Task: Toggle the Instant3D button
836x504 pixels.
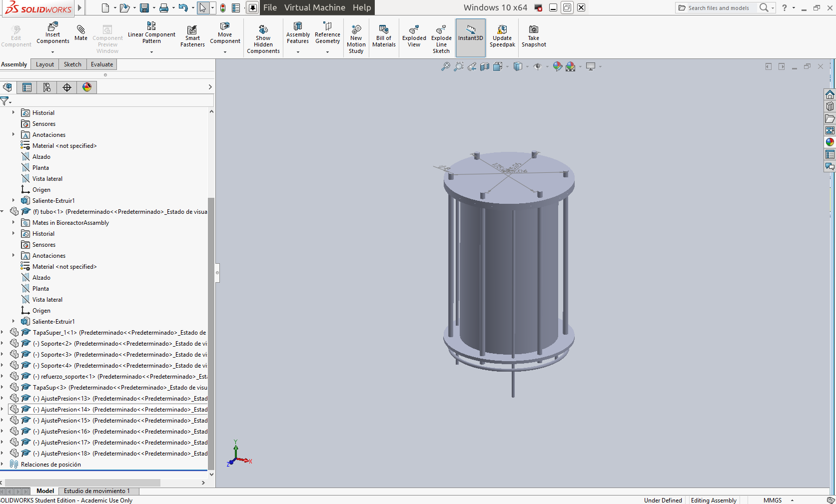Action: pyautogui.click(x=470, y=34)
